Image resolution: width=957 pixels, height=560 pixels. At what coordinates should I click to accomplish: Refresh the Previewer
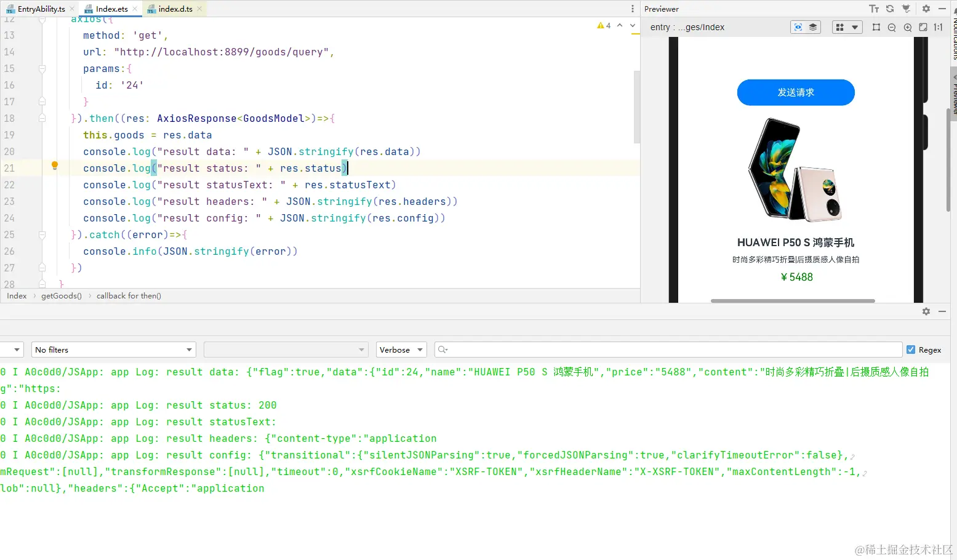[x=890, y=9]
